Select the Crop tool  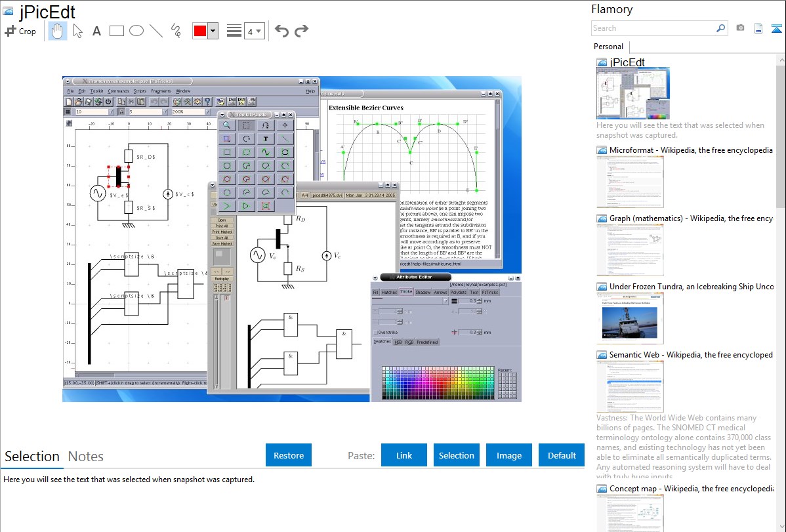click(x=20, y=31)
